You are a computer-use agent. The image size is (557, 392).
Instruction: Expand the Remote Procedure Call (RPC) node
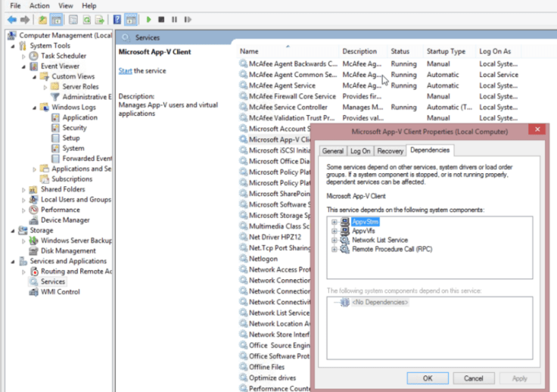coord(334,249)
